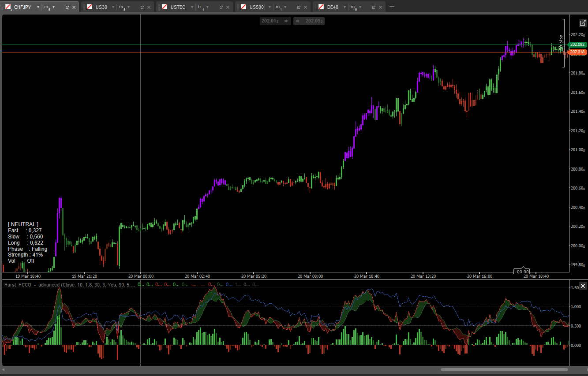The image size is (588, 376).
Task: Click the chart pop-out icon at top right
Action: tap(583, 23)
